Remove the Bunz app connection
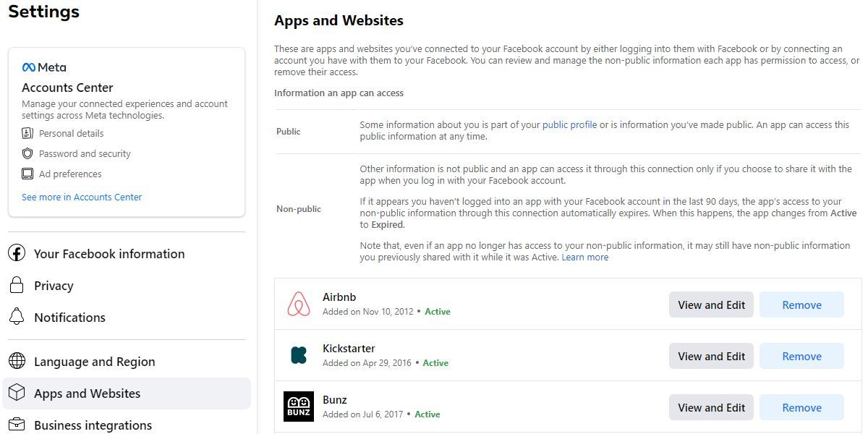This screenshot has height=434, width=868. tap(801, 407)
